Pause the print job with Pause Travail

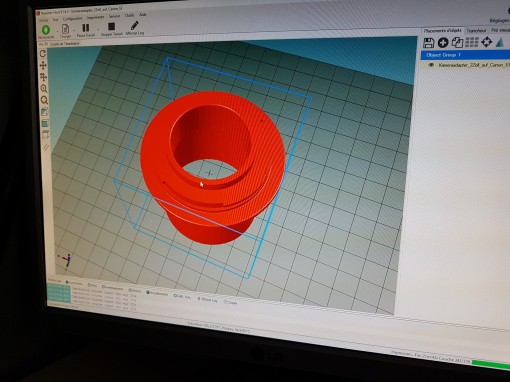tap(86, 28)
